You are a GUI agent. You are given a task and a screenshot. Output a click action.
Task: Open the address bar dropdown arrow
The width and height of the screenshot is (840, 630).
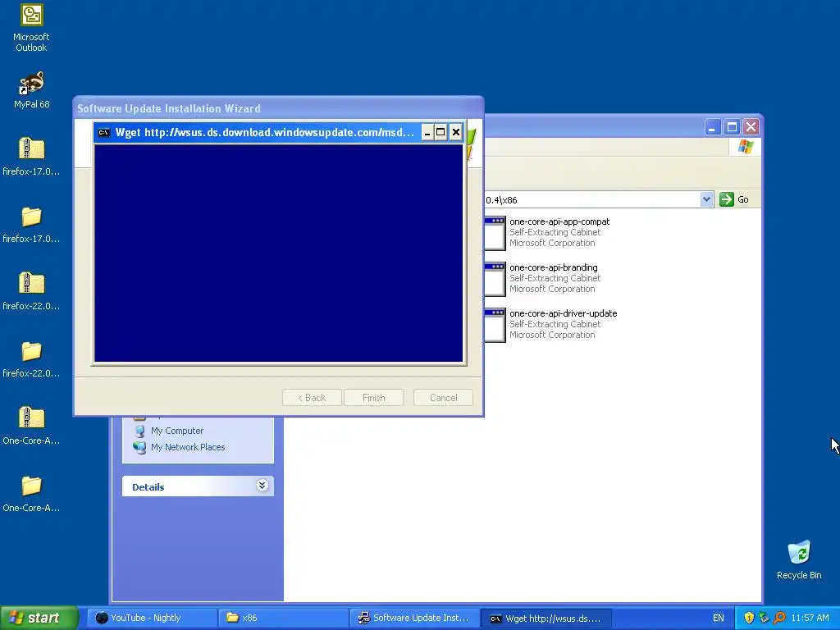click(706, 199)
